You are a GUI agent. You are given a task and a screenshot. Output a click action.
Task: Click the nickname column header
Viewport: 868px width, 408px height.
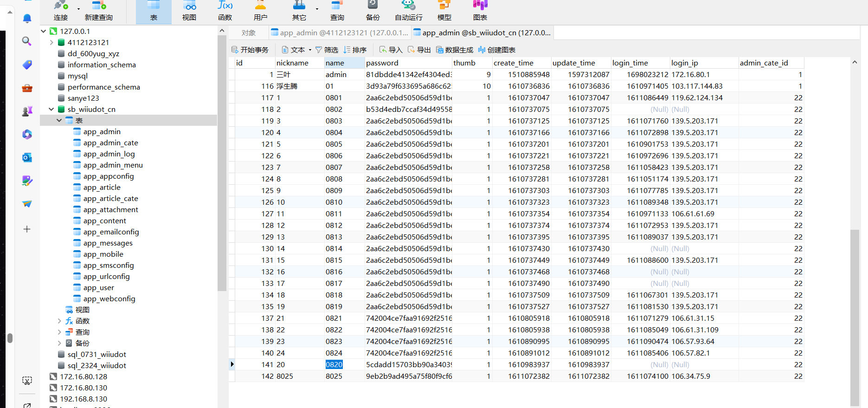[299, 63]
